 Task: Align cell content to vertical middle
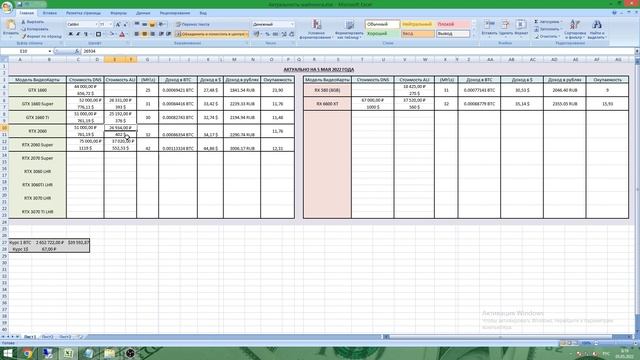pos(144,24)
